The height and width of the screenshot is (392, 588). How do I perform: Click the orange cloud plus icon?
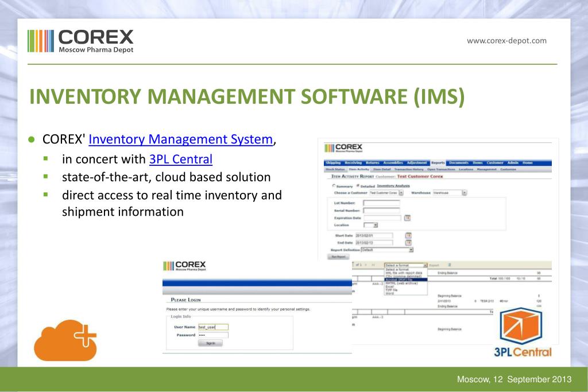(x=65, y=340)
